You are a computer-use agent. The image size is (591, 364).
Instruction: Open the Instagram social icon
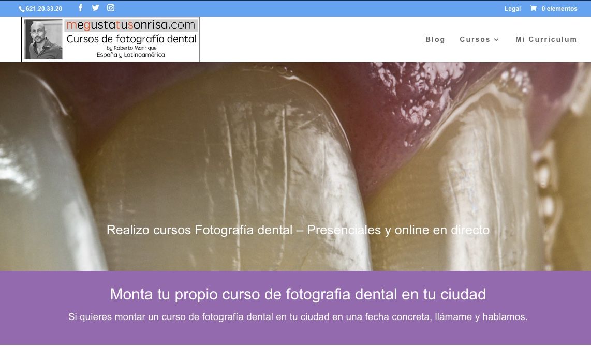[110, 8]
